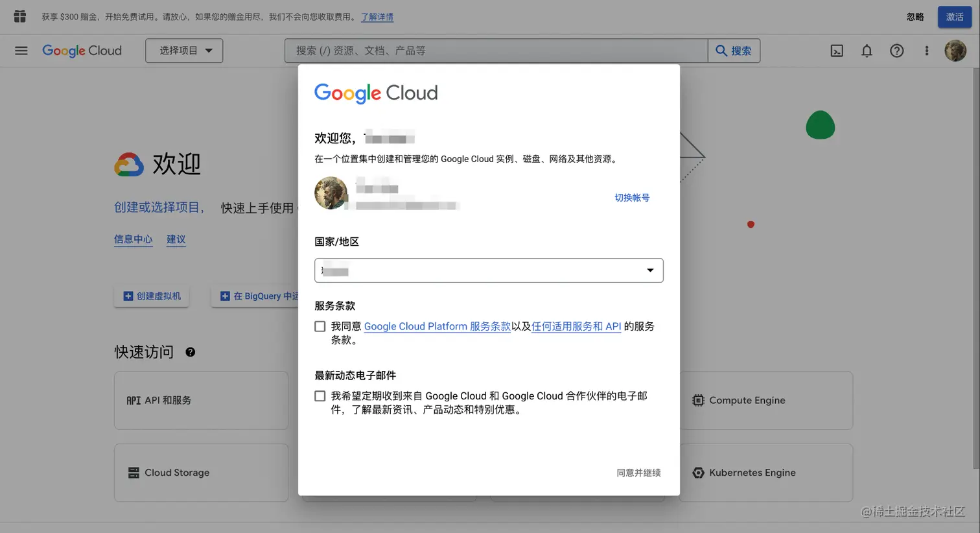Click 忽略 to dismiss the banner

[x=915, y=17]
